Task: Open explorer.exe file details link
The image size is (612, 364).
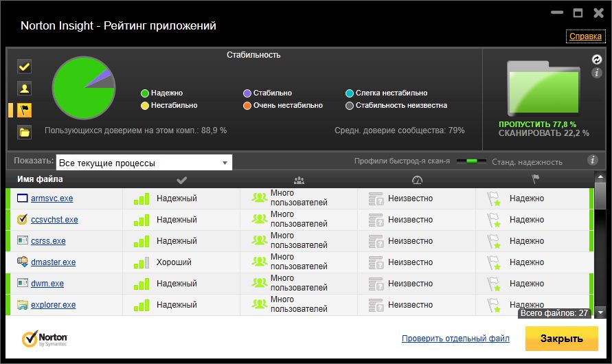Action: 53,305
